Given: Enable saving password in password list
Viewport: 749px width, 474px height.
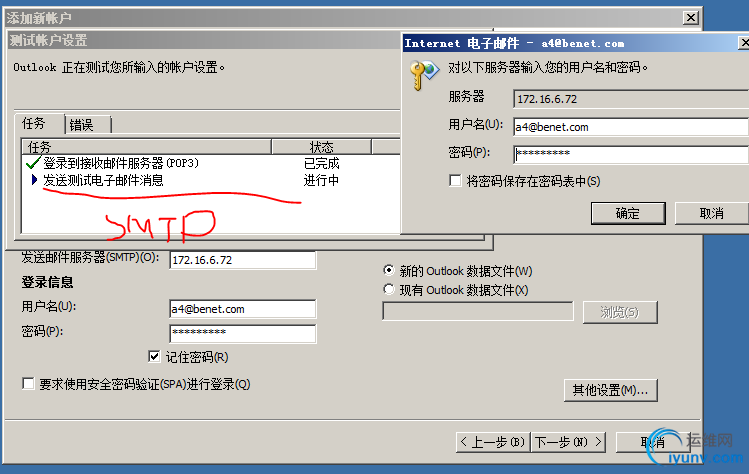Looking at the screenshot, I should pyautogui.click(x=455, y=181).
